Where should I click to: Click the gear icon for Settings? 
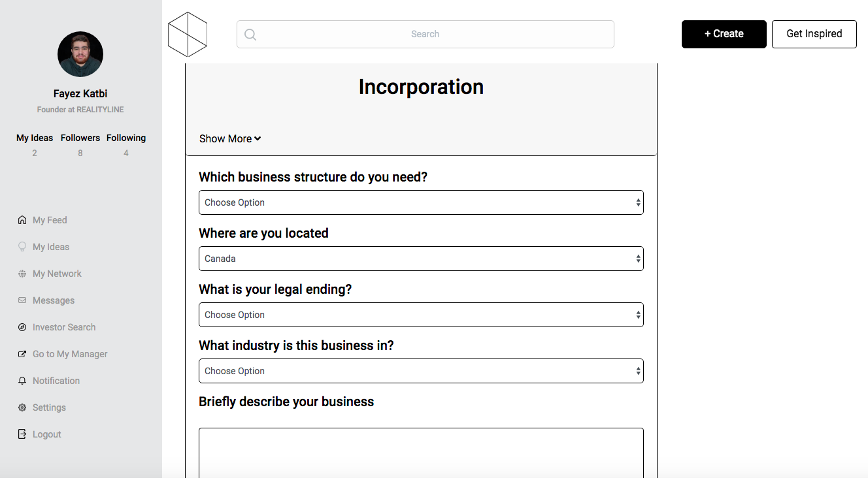pos(22,407)
